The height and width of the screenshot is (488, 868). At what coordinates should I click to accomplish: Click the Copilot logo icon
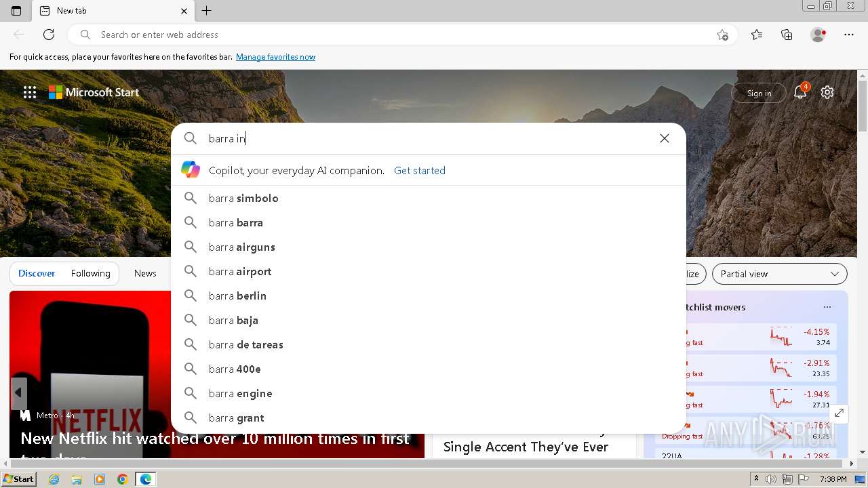pyautogui.click(x=191, y=170)
